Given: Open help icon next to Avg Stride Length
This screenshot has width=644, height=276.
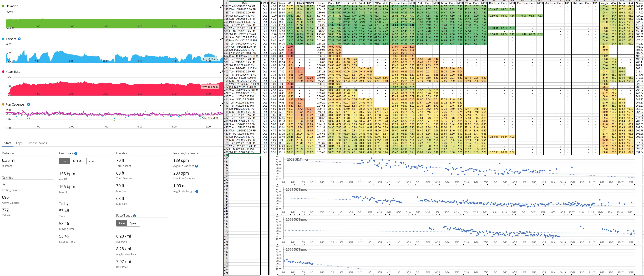Looking at the screenshot, I should (x=197, y=191).
